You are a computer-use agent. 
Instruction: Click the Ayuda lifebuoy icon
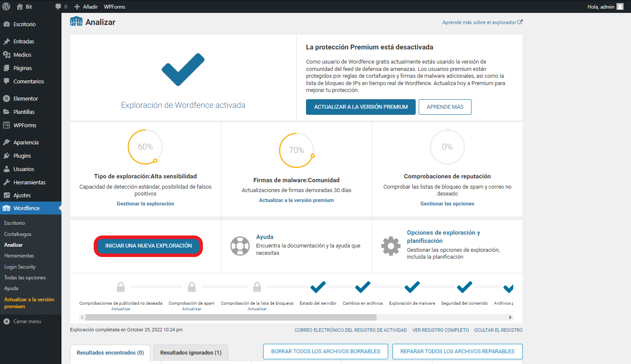240,246
